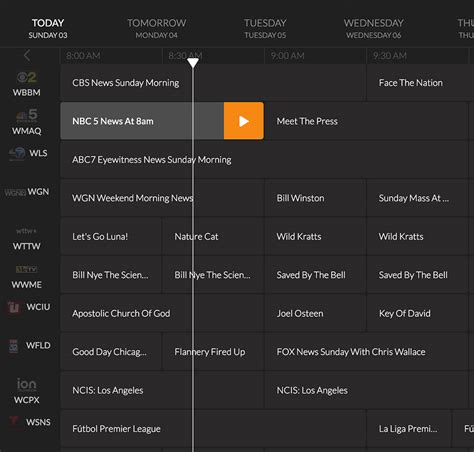Open ABC7 Eyewitness News Sunday Morning
The image size is (474, 452).
tap(264, 159)
